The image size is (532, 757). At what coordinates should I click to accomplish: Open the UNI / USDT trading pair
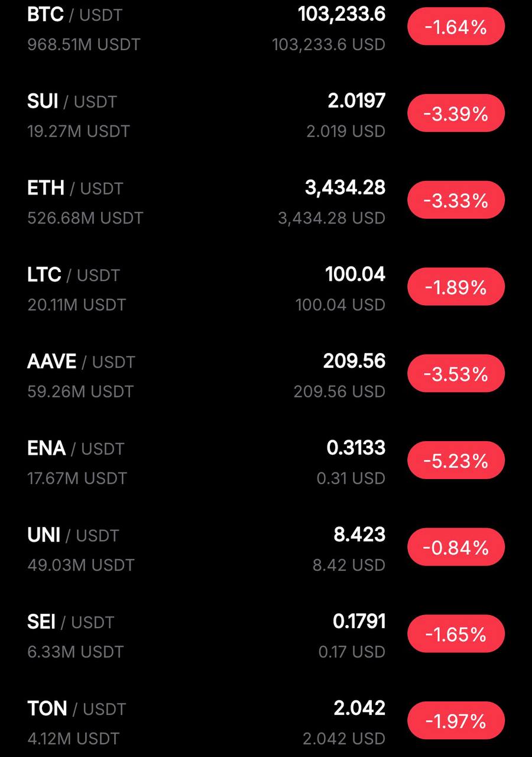(x=73, y=535)
